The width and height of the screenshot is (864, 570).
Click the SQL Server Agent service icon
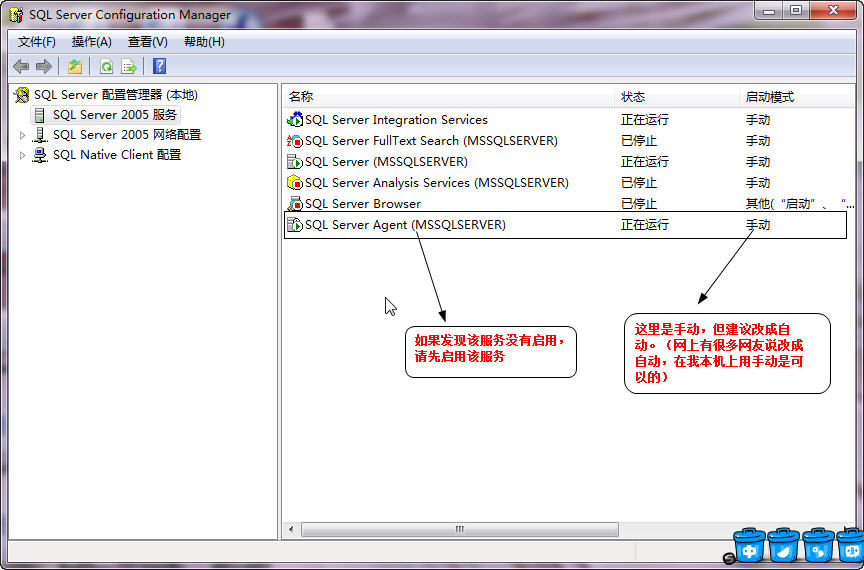295,224
